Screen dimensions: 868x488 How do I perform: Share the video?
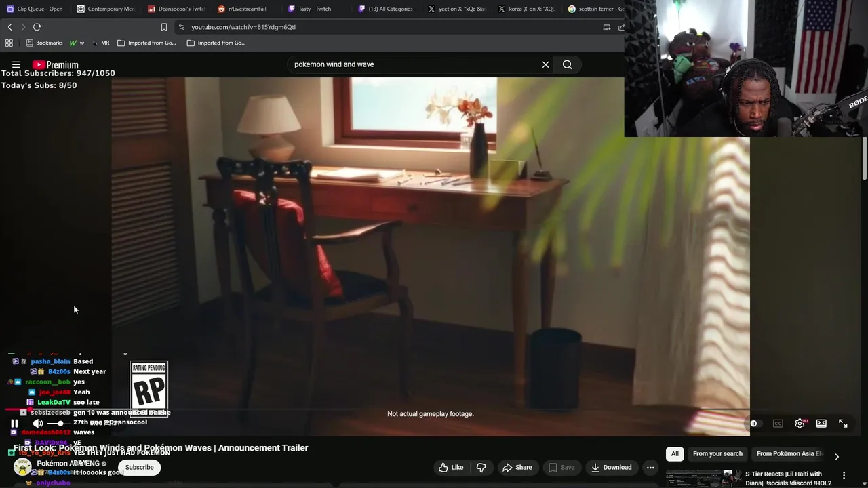click(517, 467)
